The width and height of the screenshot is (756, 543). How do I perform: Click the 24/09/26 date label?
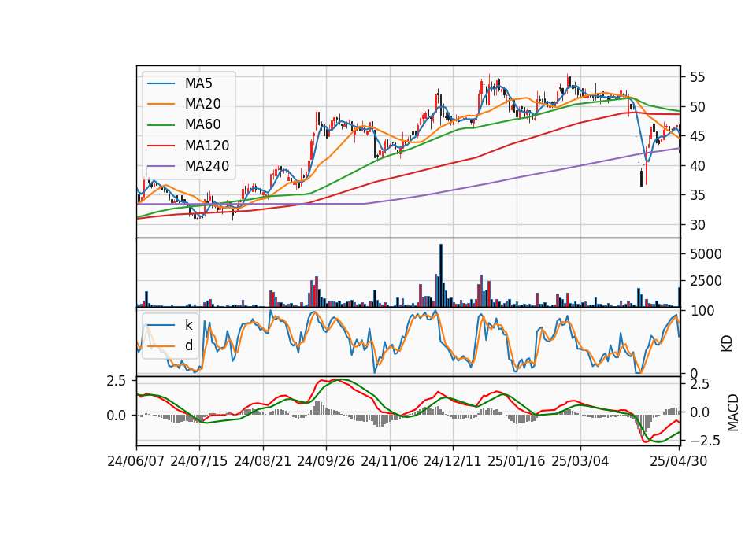326,461
